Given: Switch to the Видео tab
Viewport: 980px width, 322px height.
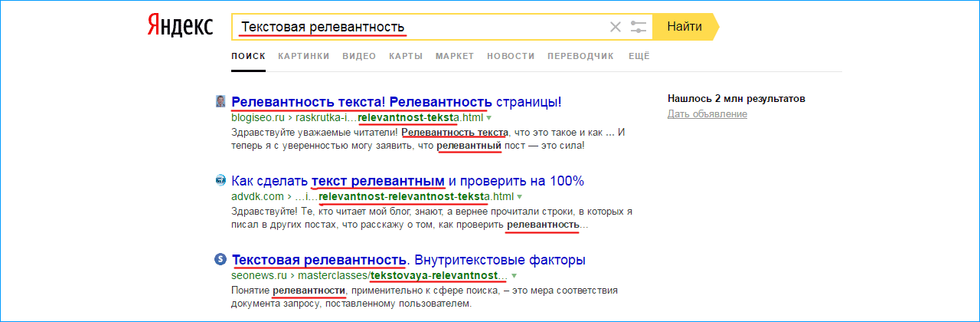Looking at the screenshot, I should pos(359,56).
